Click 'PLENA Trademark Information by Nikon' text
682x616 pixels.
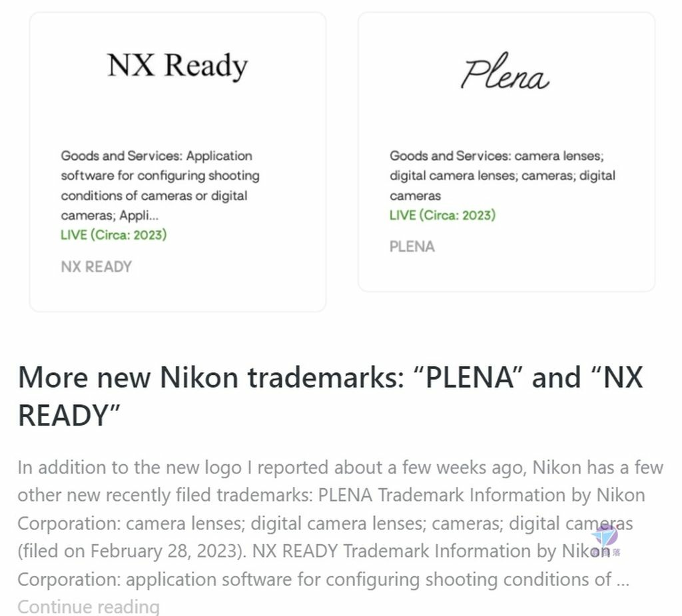coord(482,495)
